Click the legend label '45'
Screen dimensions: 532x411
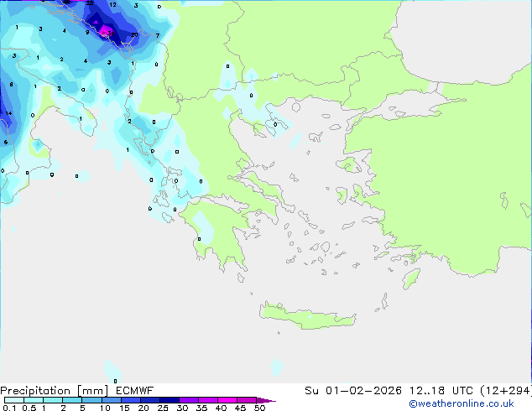pos(240,408)
